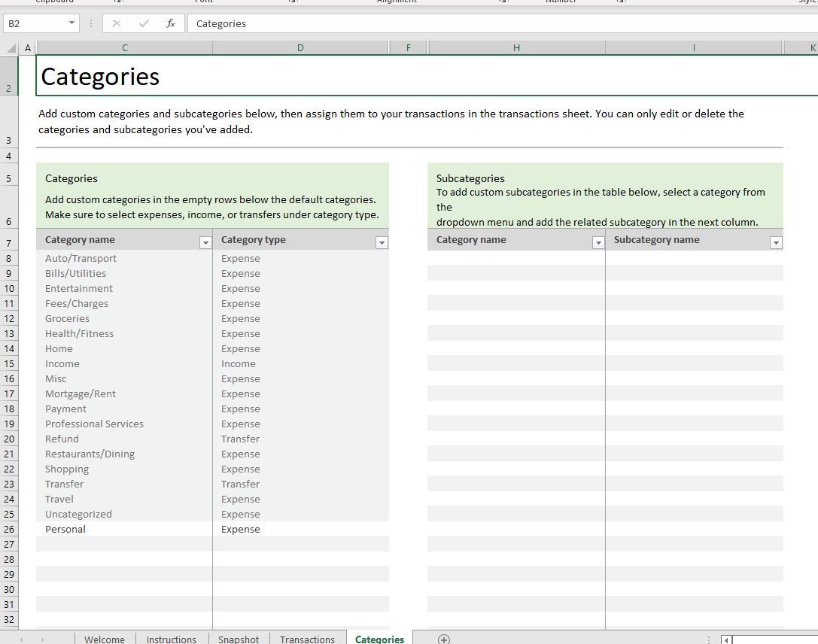Select column H header

coord(516,48)
